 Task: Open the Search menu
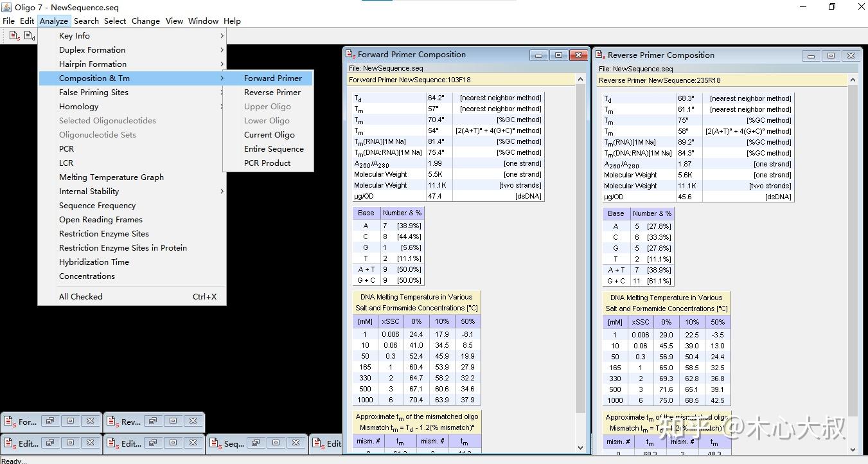86,21
